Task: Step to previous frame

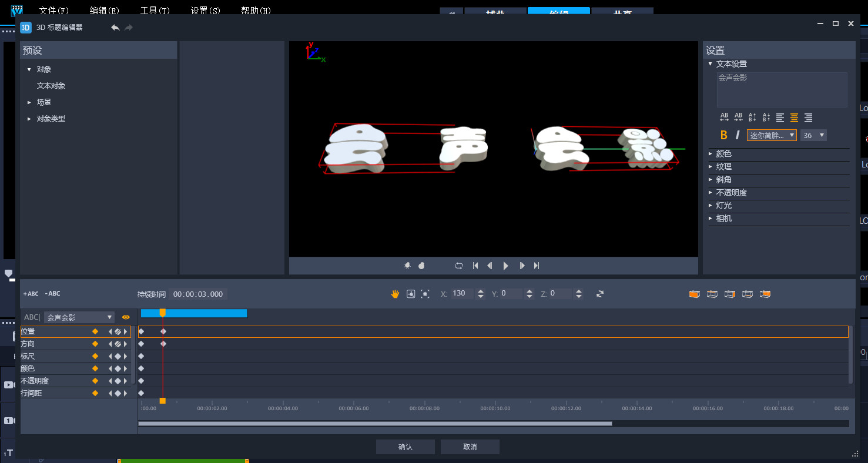Action: [x=490, y=266]
